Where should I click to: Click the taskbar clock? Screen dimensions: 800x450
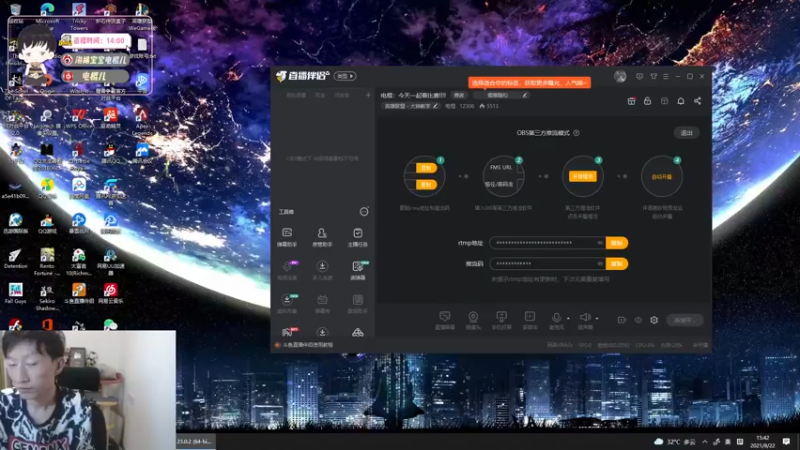(763, 441)
